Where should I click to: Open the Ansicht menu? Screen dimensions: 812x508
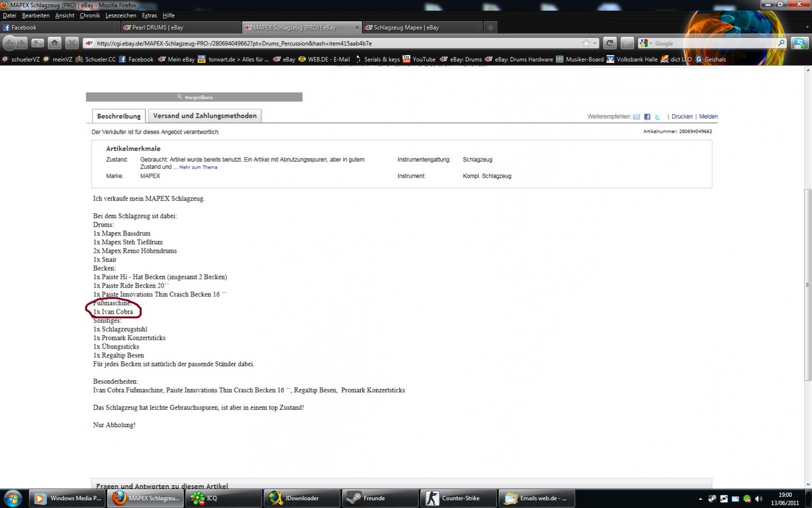point(65,15)
